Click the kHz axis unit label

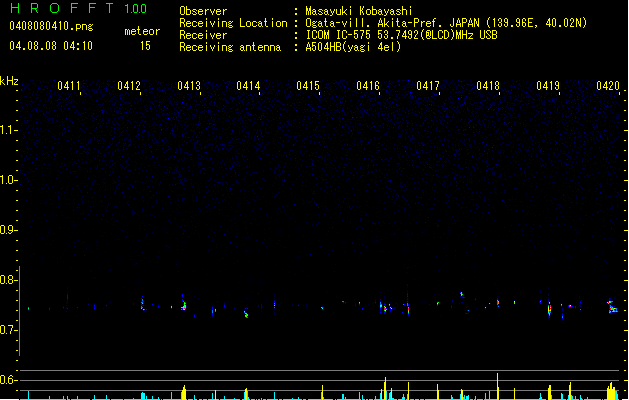(9, 81)
